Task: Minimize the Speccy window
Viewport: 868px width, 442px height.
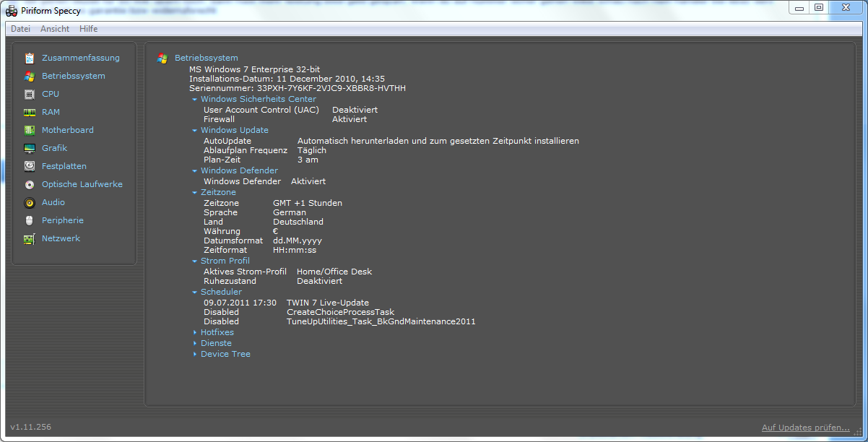Action: [798, 7]
